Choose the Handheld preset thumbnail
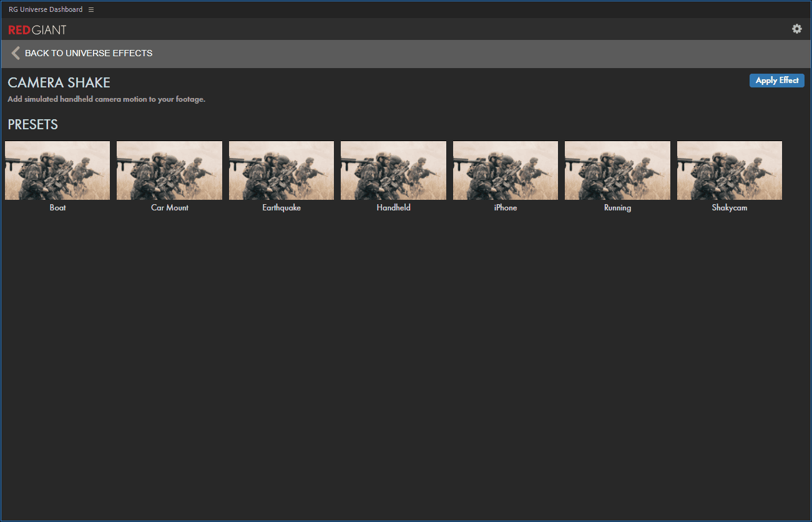 tap(393, 170)
